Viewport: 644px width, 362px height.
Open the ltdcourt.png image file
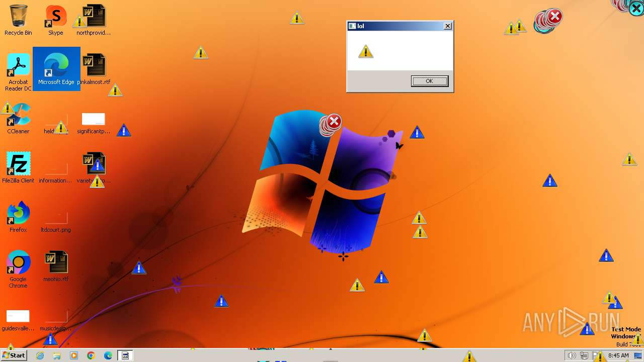coord(56,222)
